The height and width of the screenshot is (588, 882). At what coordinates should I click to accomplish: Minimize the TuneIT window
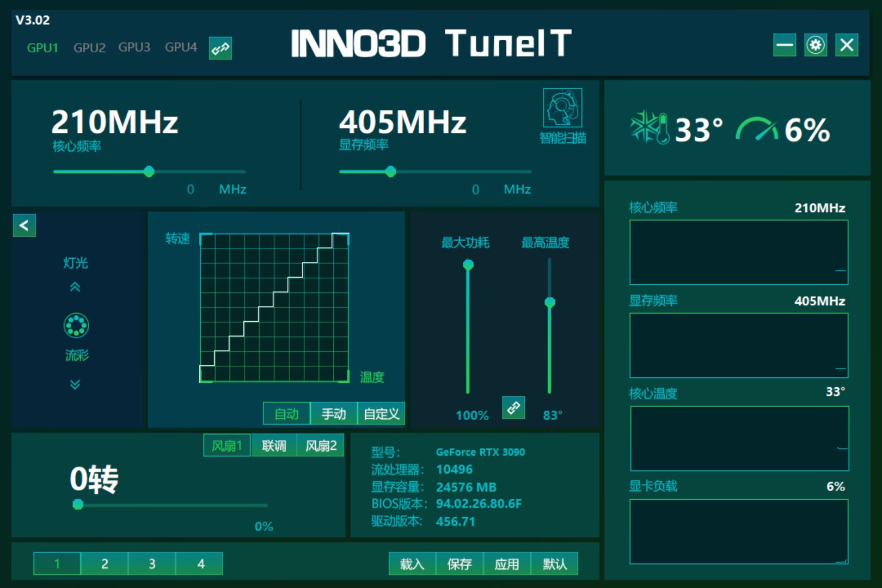tap(785, 45)
